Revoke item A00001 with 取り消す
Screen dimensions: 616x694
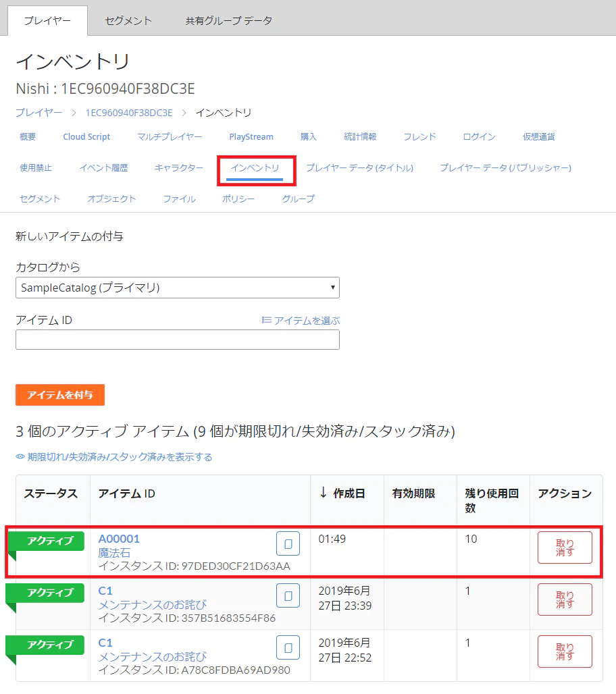(x=565, y=548)
